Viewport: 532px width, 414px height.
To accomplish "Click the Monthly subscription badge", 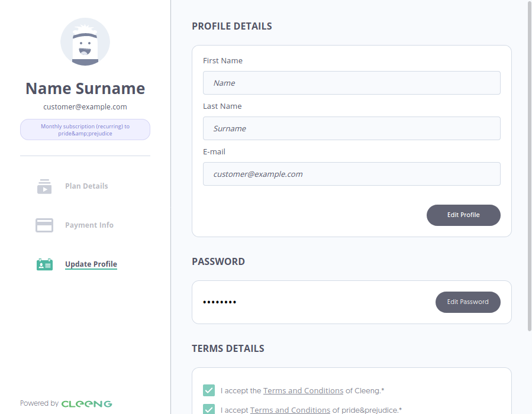I will click(x=85, y=130).
